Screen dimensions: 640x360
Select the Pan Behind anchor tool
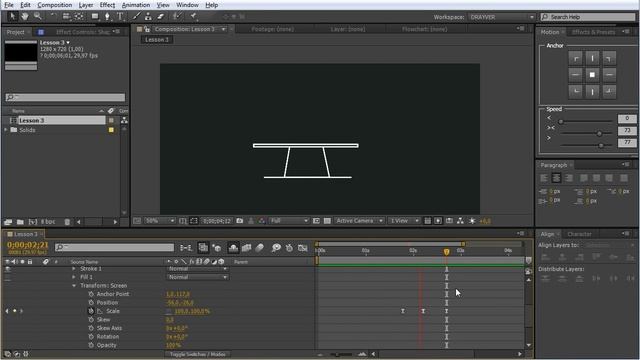coord(79,16)
